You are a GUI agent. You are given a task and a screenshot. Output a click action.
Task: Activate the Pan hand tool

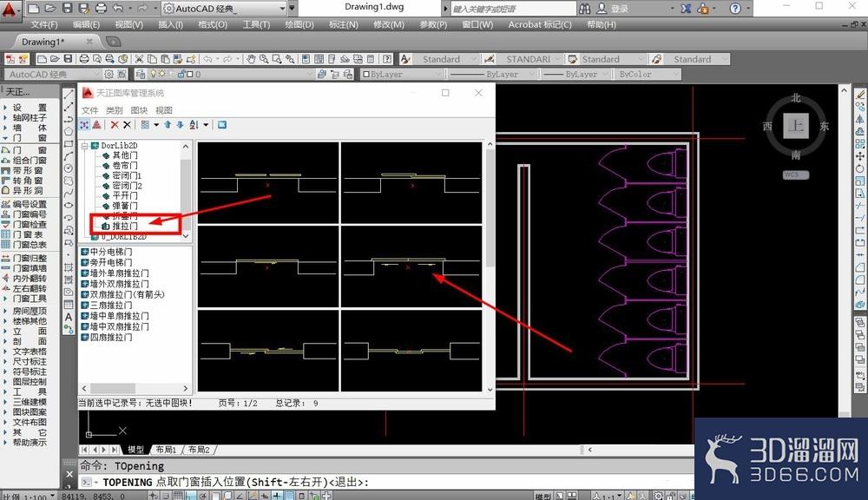click(252, 59)
